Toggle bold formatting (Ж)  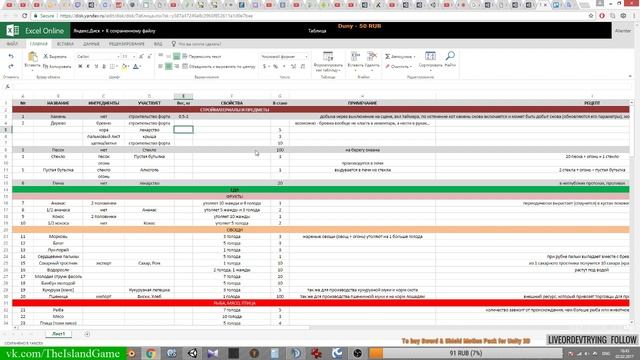coord(80,66)
